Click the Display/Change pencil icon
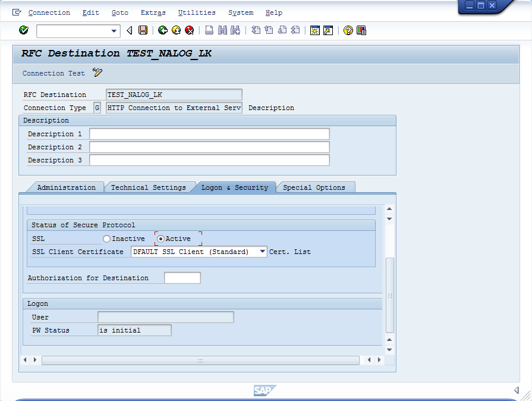 tap(97, 73)
